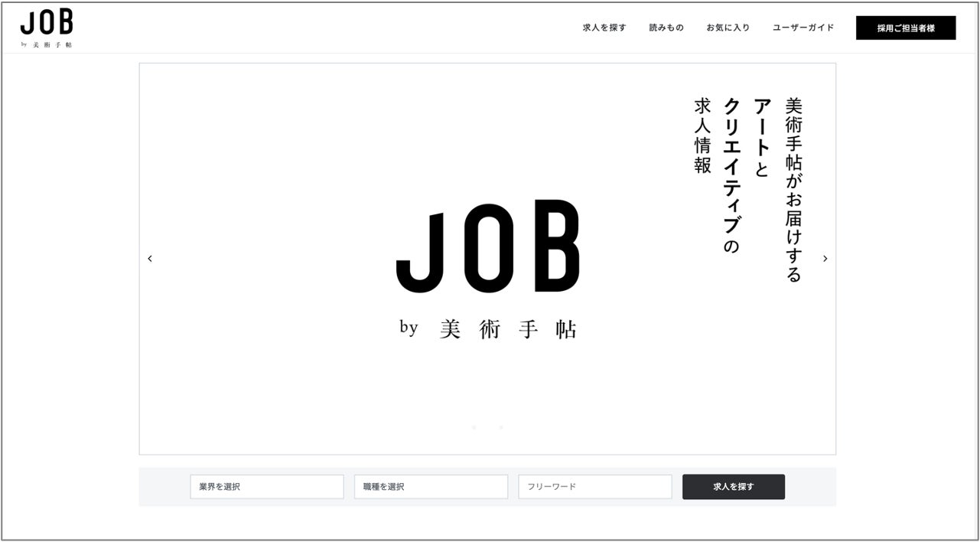Click the large JOB banner image
Screen dimensions: 980x542
pyautogui.click(x=487, y=259)
